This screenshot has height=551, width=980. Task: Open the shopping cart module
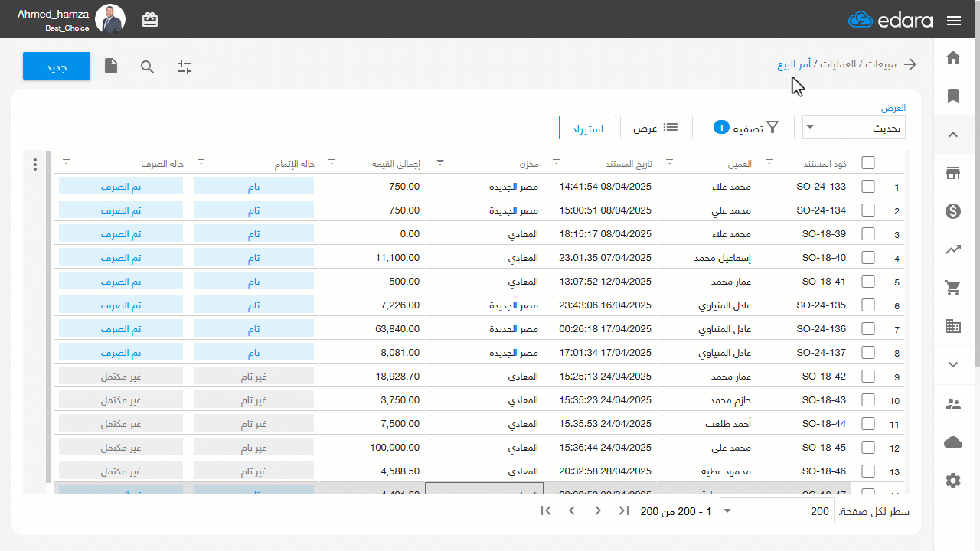click(953, 288)
